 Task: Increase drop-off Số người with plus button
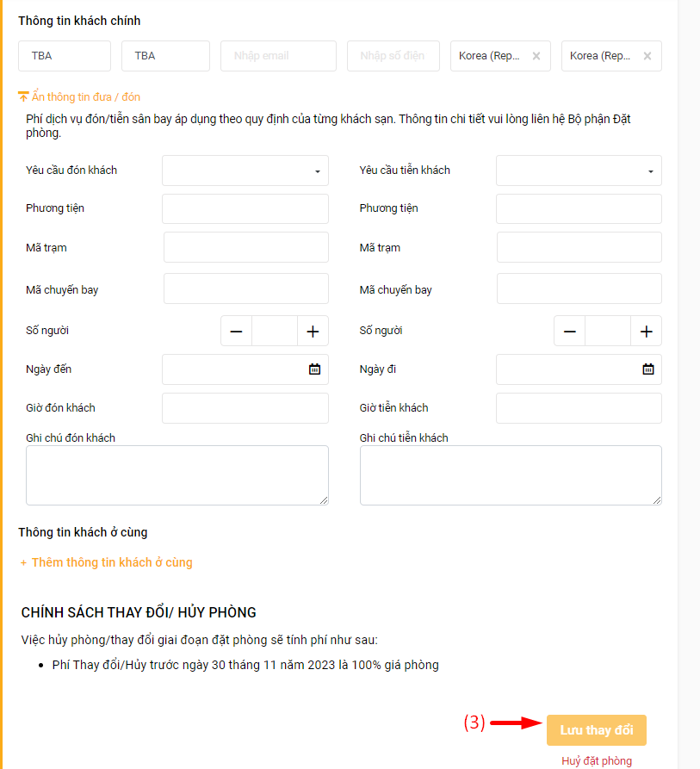coord(646,331)
